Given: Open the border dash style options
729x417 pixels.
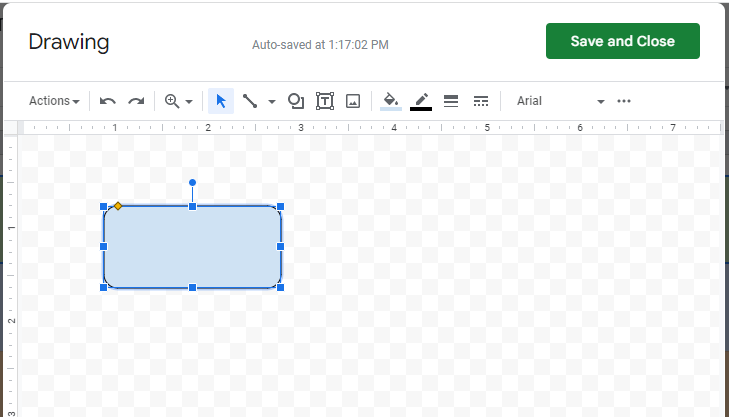Looking at the screenshot, I should (480, 101).
